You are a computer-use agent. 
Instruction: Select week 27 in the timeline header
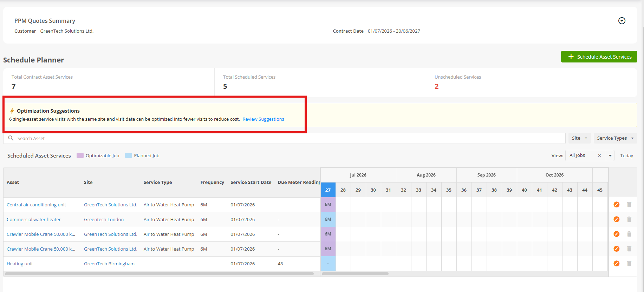click(x=328, y=190)
